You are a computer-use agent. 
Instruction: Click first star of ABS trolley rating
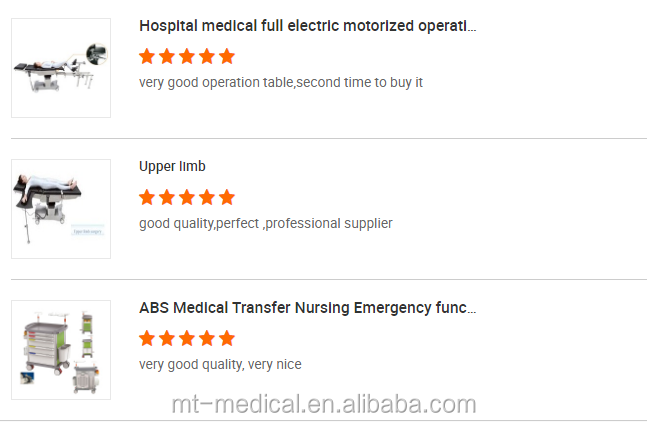click(147, 338)
